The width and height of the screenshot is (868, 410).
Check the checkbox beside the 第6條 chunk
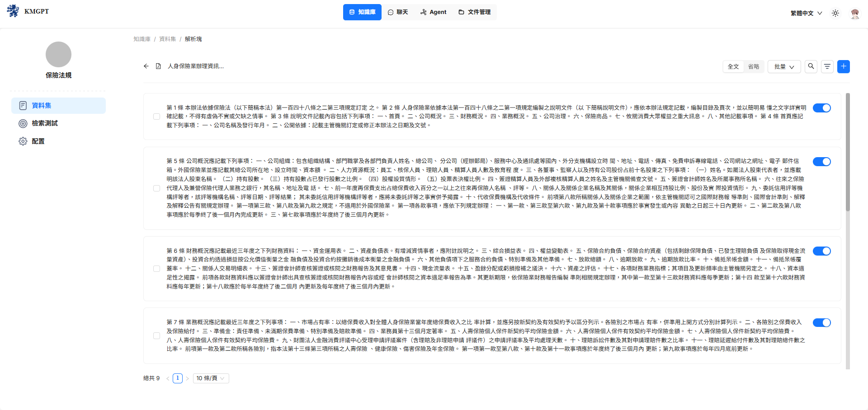[156, 268]
